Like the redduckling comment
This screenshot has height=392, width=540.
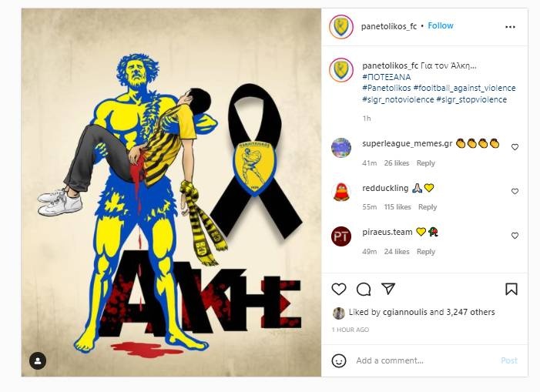(x=515, y=191)
